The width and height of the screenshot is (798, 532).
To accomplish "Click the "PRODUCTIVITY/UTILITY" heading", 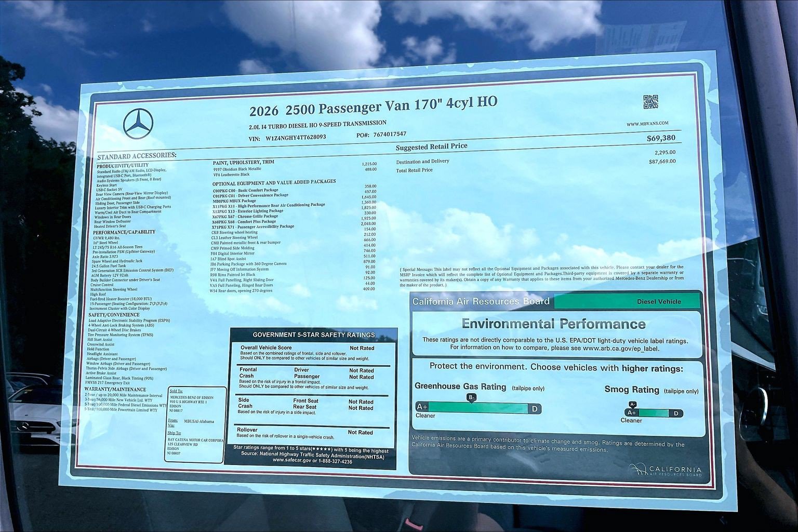I will 123,166.
